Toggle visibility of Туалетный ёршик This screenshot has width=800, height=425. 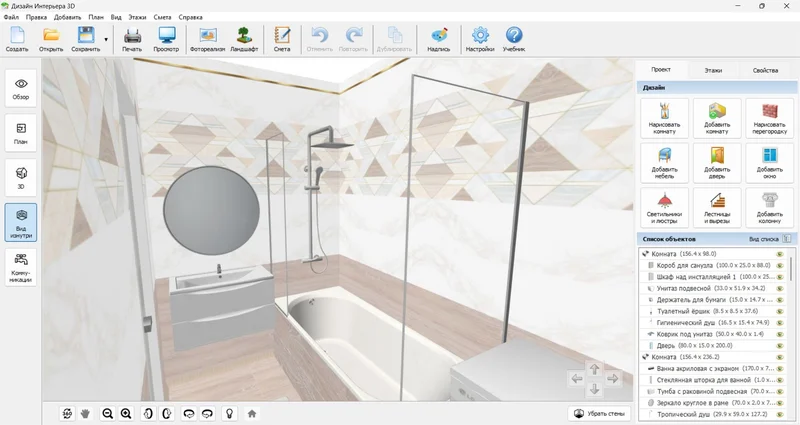pyautogui.click(x=780, y=311)
